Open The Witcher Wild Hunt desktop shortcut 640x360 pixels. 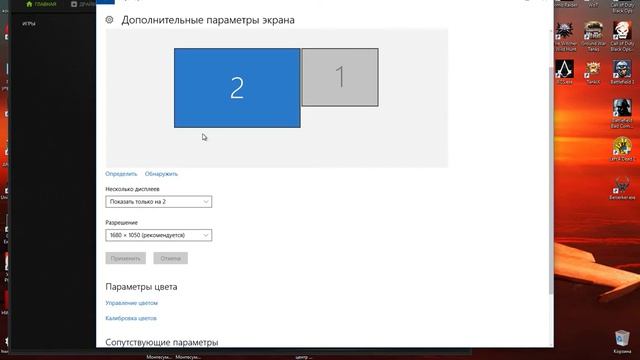(x=565, y=37)
